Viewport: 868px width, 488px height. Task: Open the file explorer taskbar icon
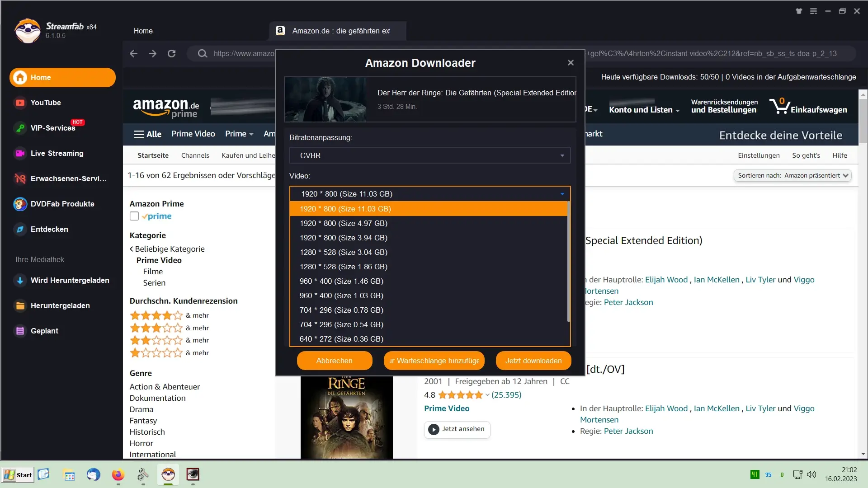(x=69, y=474)
